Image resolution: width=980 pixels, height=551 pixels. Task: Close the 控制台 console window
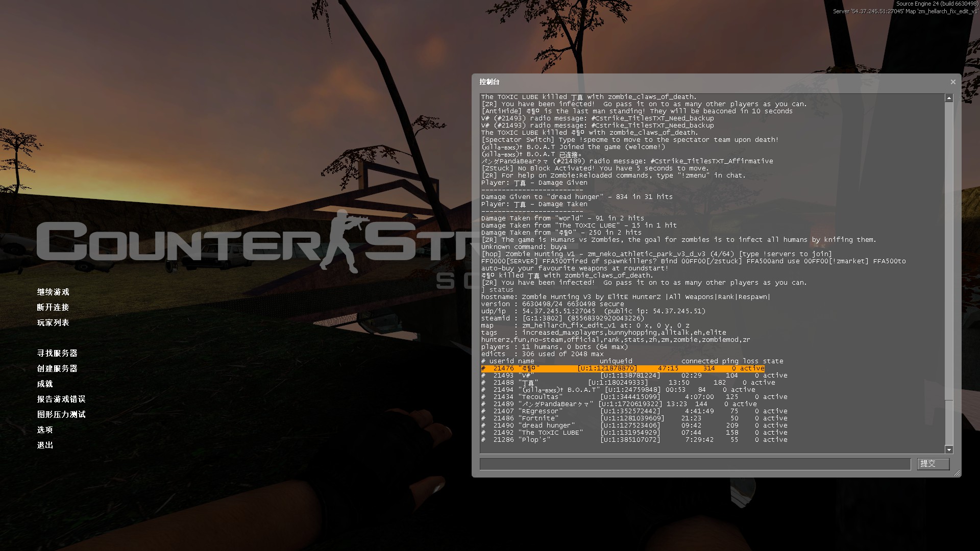[952, 82]
